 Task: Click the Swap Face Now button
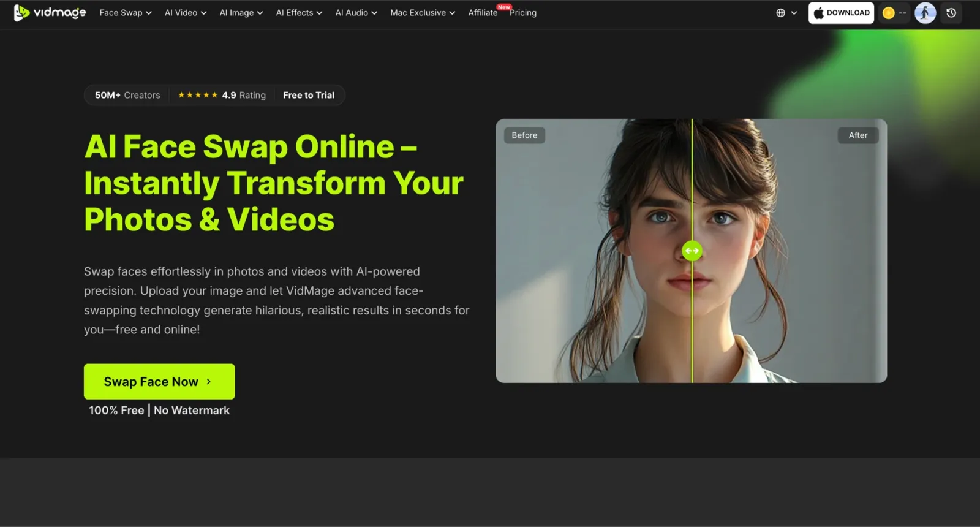(x=159, y=382)
